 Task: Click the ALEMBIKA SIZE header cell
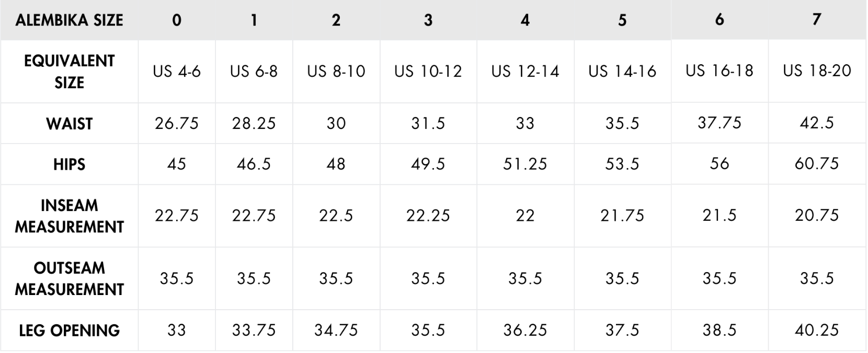click(x=69, y=20)
